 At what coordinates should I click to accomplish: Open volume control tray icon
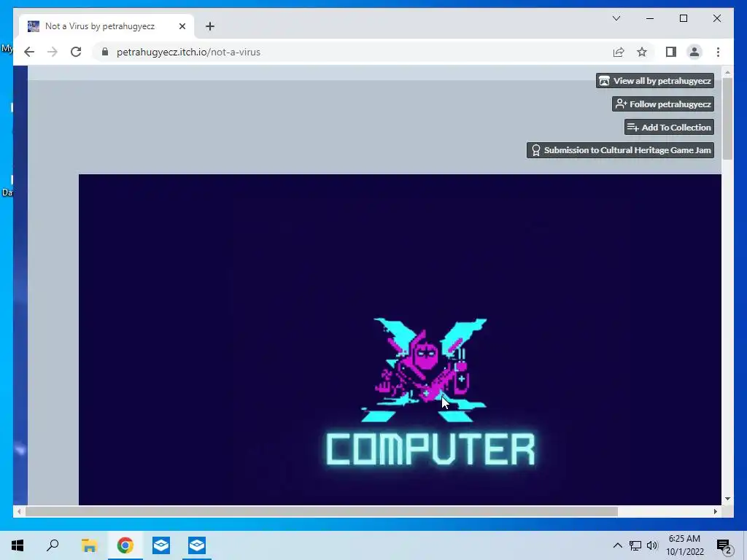pyautogui.click(x=652, y=545)
